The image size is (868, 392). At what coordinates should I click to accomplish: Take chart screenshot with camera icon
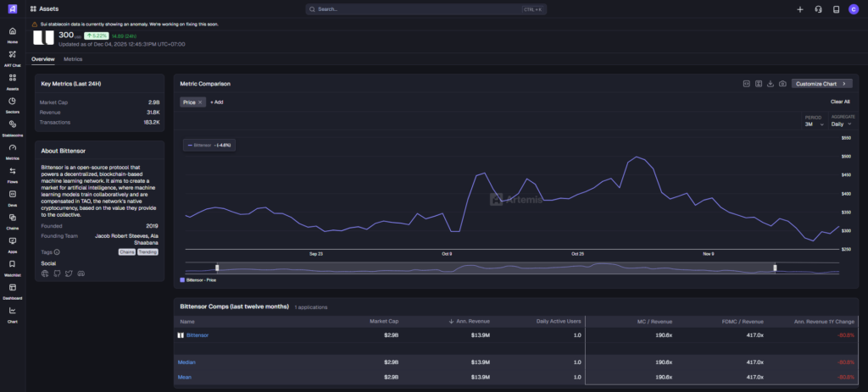(782, 84)
